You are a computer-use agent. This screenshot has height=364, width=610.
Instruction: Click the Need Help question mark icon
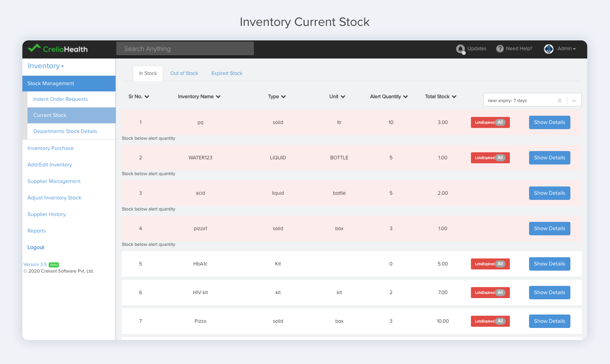(x=500, y=49)
